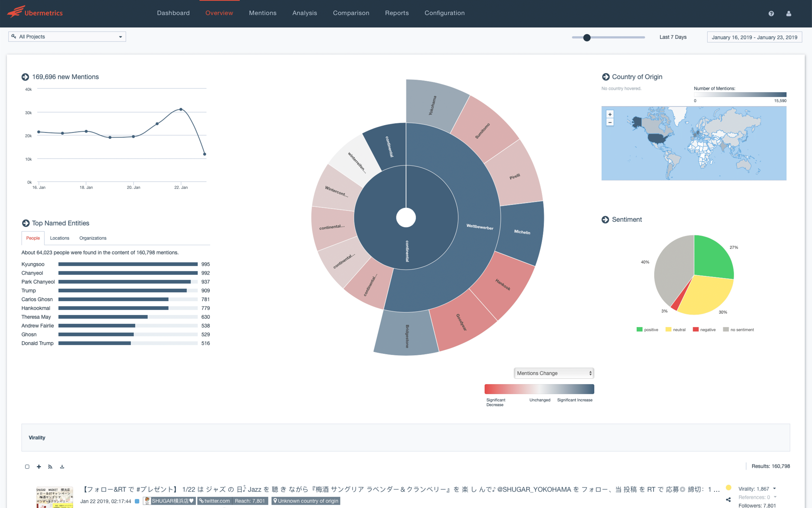812x508 pixels.
Task: Tick the select-all checkbox above results
Action: [x=27, y=466]
